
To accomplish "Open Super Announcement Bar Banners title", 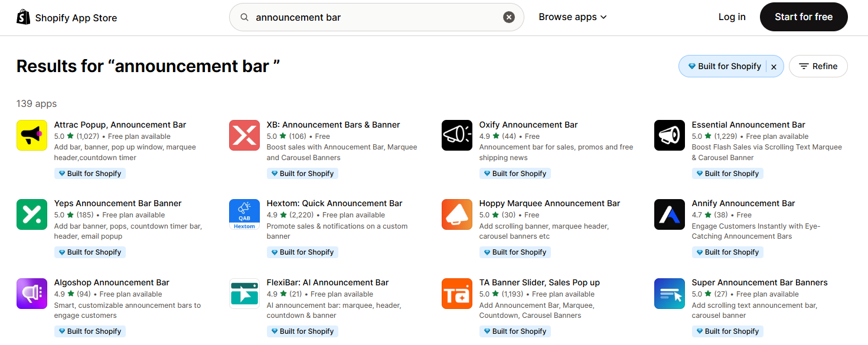I will click(x=759, y=282).
